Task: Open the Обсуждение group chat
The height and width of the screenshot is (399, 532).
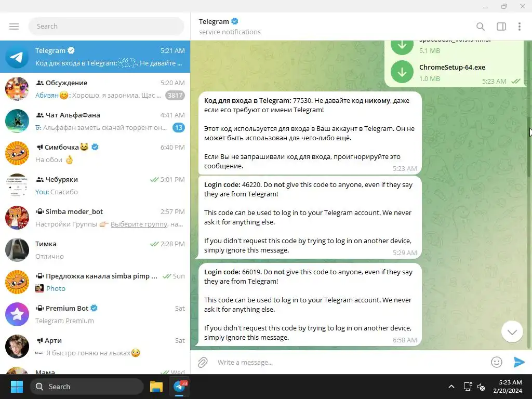Action: [x=95, y=89]
